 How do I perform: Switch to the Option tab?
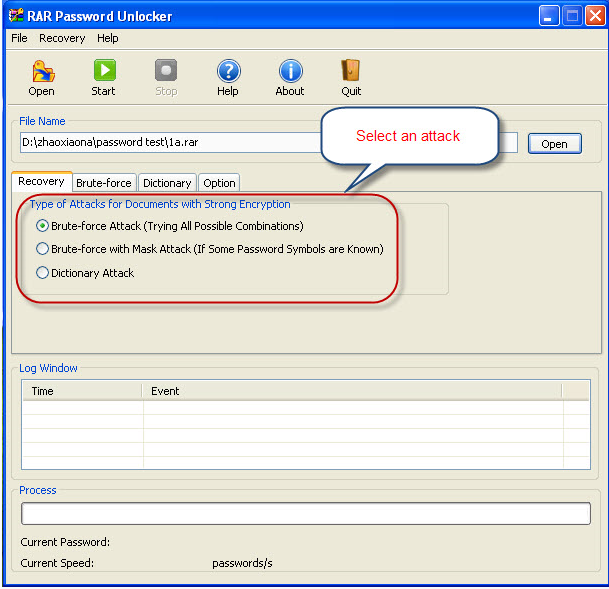[x=219, y=183]
